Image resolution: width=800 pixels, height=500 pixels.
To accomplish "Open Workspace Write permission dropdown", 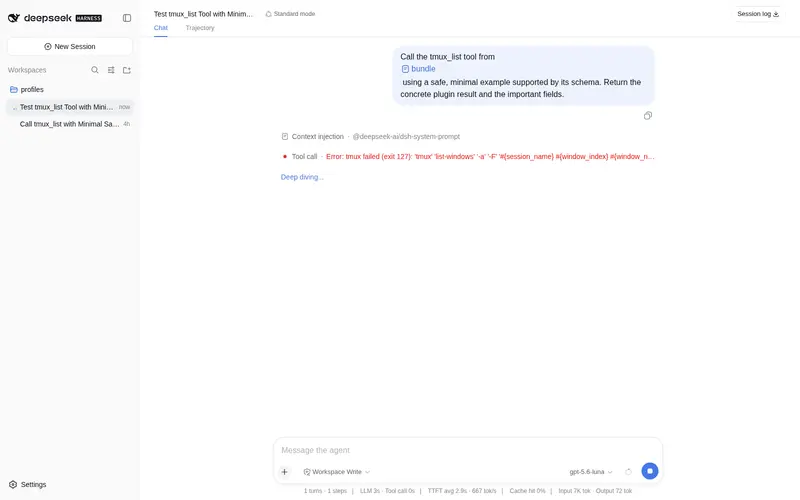I will pos(337,472).
